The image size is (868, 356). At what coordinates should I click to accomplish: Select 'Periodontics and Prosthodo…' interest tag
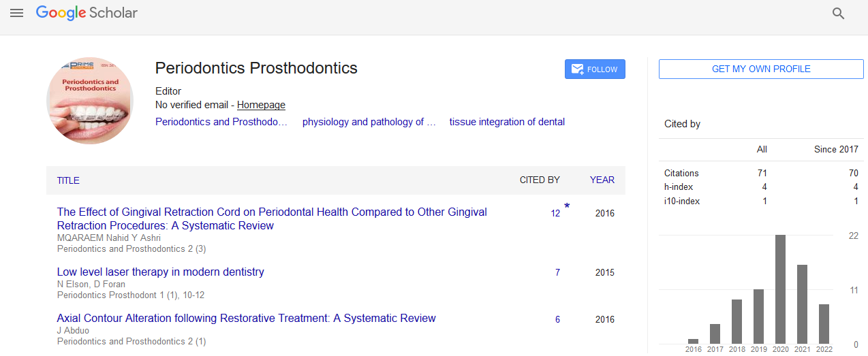click(221, 122)
